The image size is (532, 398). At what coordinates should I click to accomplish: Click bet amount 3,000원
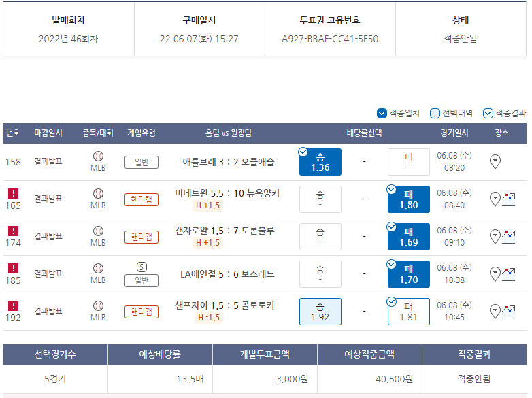(x=292, y=379)
